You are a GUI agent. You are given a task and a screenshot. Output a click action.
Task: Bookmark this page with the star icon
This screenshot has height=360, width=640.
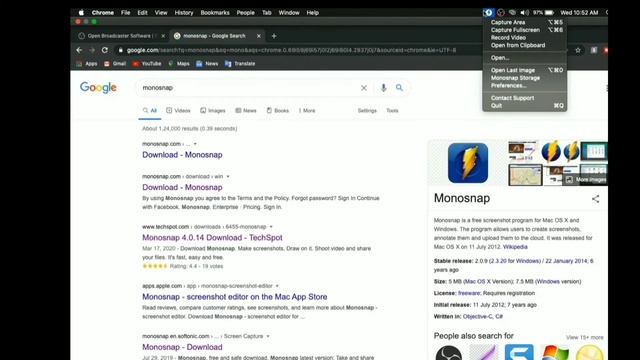(578, 50)
